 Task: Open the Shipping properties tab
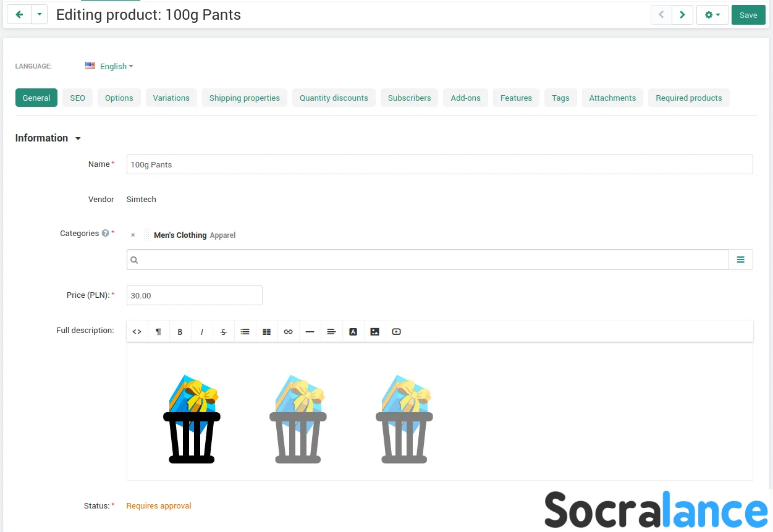[245, 98]
